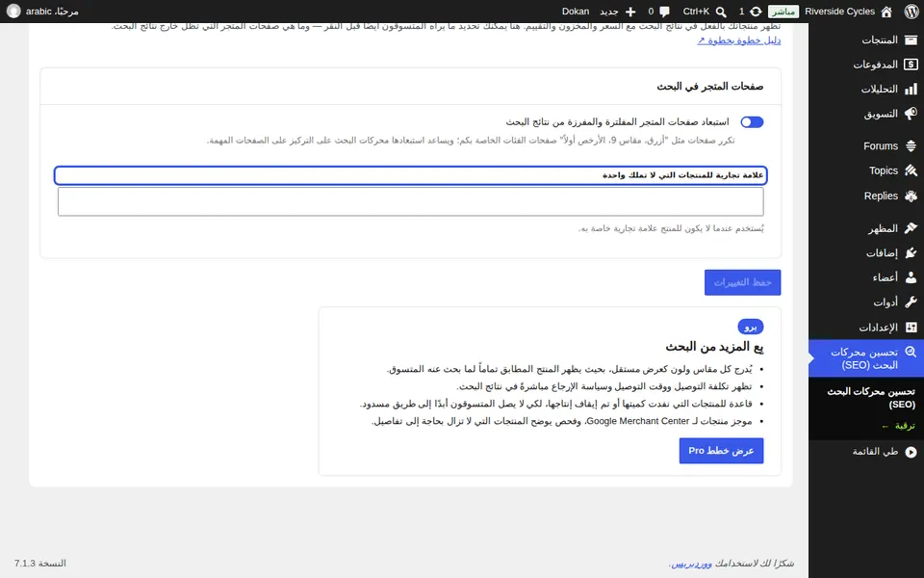The width and height of the screenshot is (924, 578).
Task: Click the أعضاء users person icon
Action: [x=911, y=277]
